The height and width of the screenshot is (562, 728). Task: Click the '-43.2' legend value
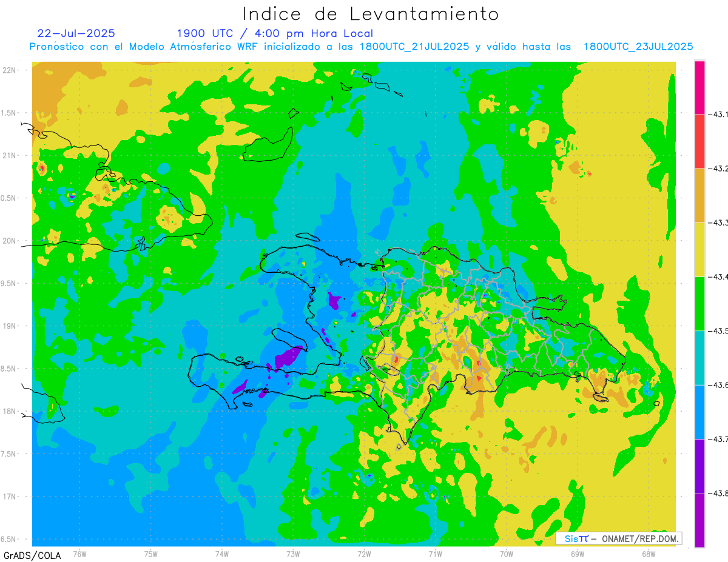click(x=718, y=169)
